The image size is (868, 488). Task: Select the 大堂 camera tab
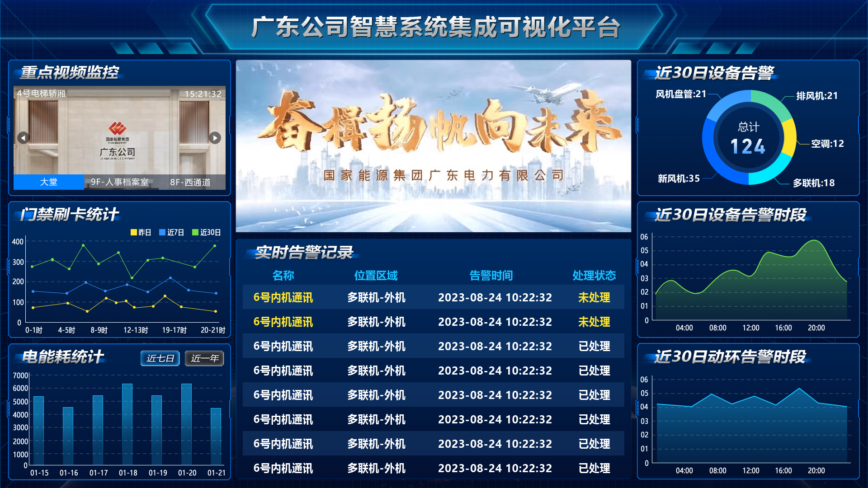49,183
